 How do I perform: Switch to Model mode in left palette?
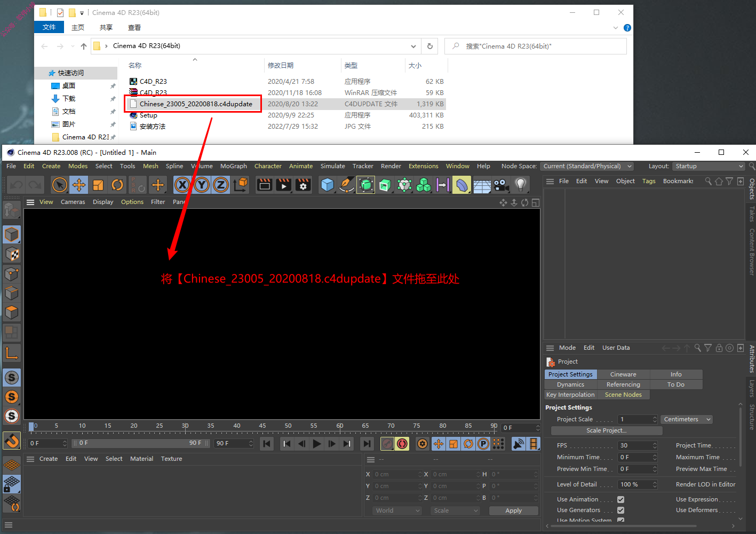(12, 234)
